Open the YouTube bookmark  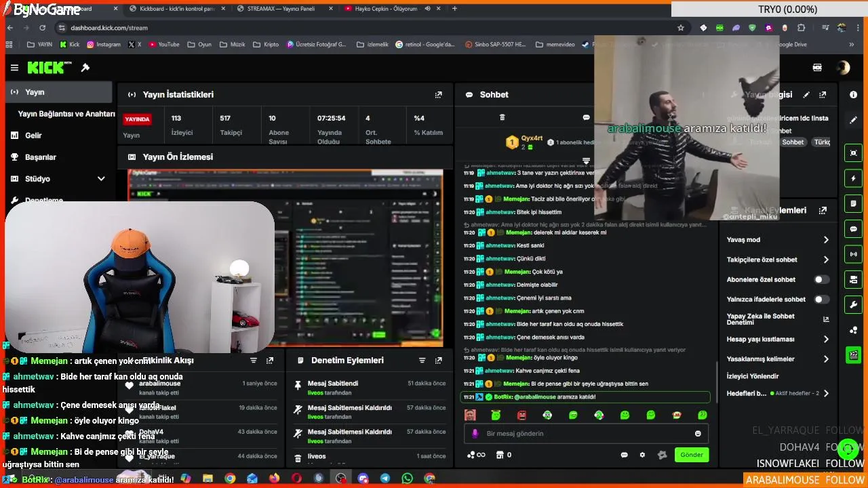[x=163, y=45]
